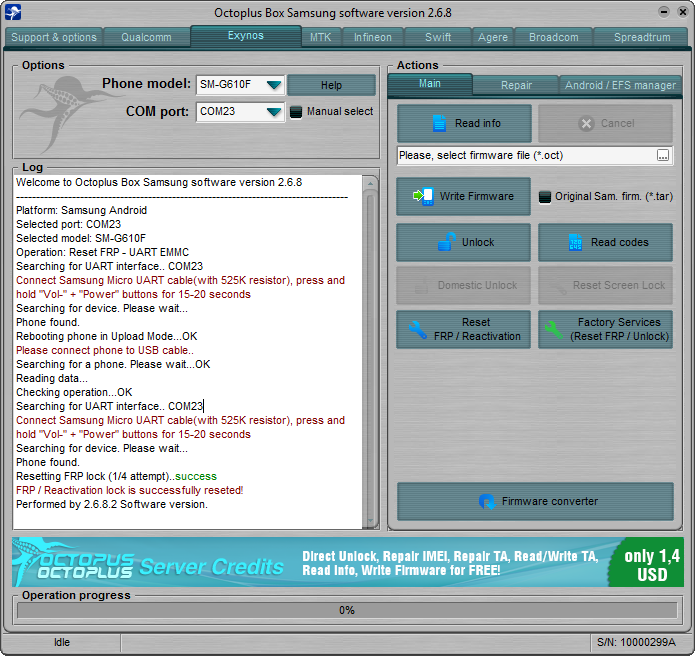Open the Android / EFS manager tab
The image size is (695, 656).
pyautogui.click(x=620, y=85)
